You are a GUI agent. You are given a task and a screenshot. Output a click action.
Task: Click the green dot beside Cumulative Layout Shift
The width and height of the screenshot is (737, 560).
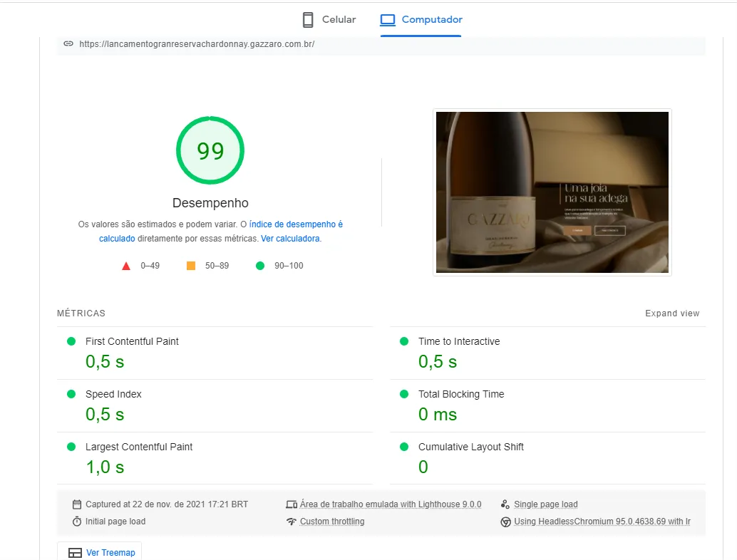404,447
